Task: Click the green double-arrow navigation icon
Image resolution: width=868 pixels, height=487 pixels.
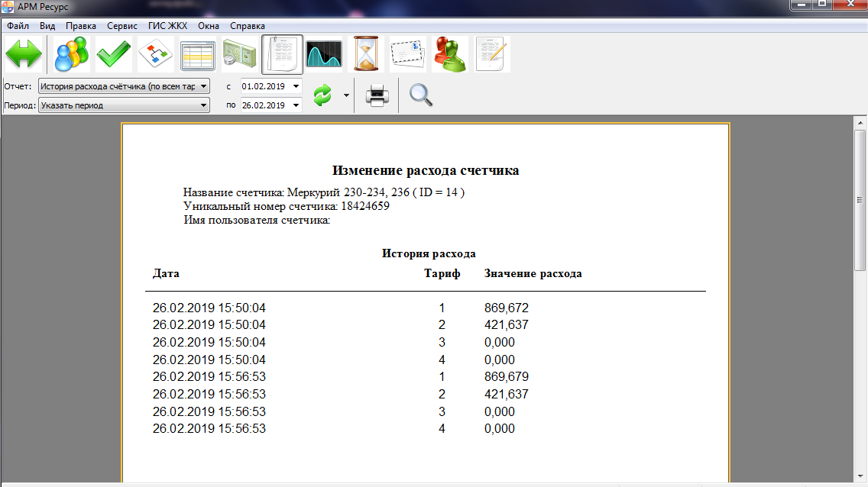Action: point(24,55)
